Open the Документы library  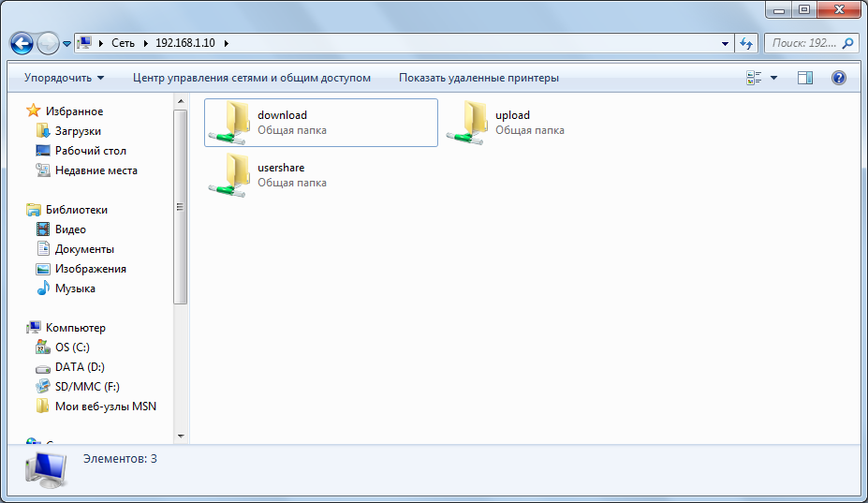[84, 249]
